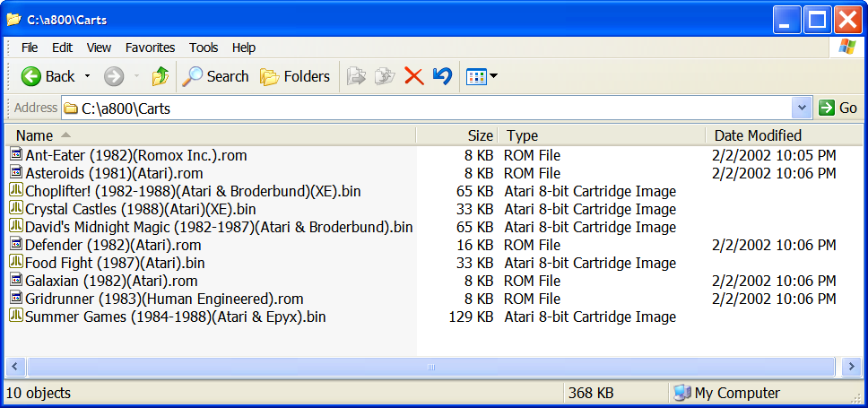Image resolution: width=868 pixels, height=408 pixels.
Task: Select the Choplifter! cartridge file icon
Action: [x=15, y=191]
